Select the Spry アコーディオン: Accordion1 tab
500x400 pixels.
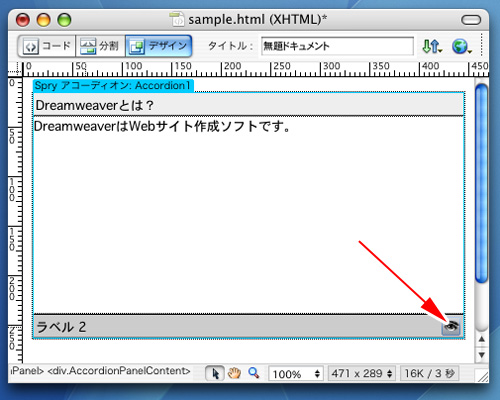(x=113, y=86)
